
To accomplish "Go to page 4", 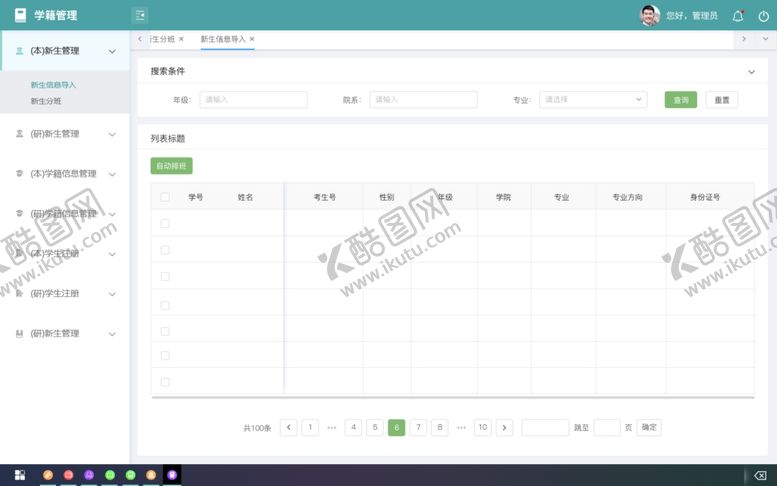I will (353, 427).
